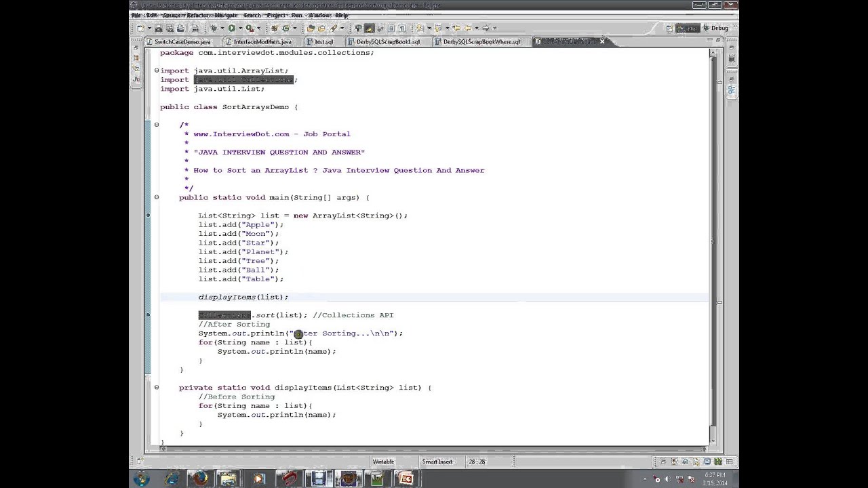Switch to DerbySQLScrapBookWhere.sql tab
The image size is (868, 488).
pyautogui.click(x=481, y=42)
